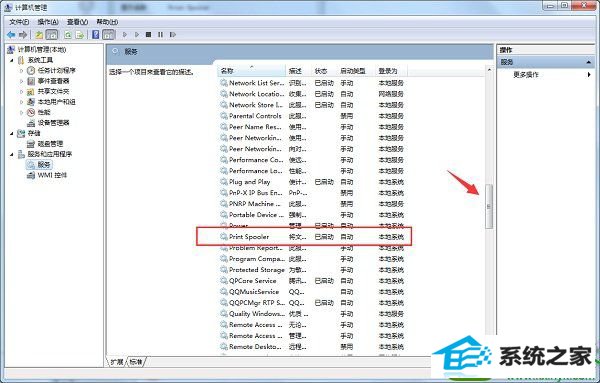Collapse the 服务和应用程序 tree node
The image size is (600, 383).
pos(11,155)
